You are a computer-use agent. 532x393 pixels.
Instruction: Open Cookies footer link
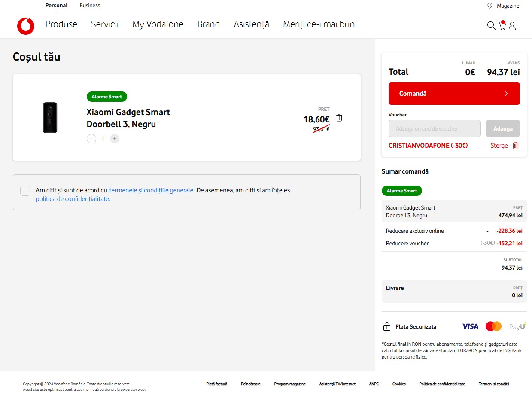click(399, 384)
